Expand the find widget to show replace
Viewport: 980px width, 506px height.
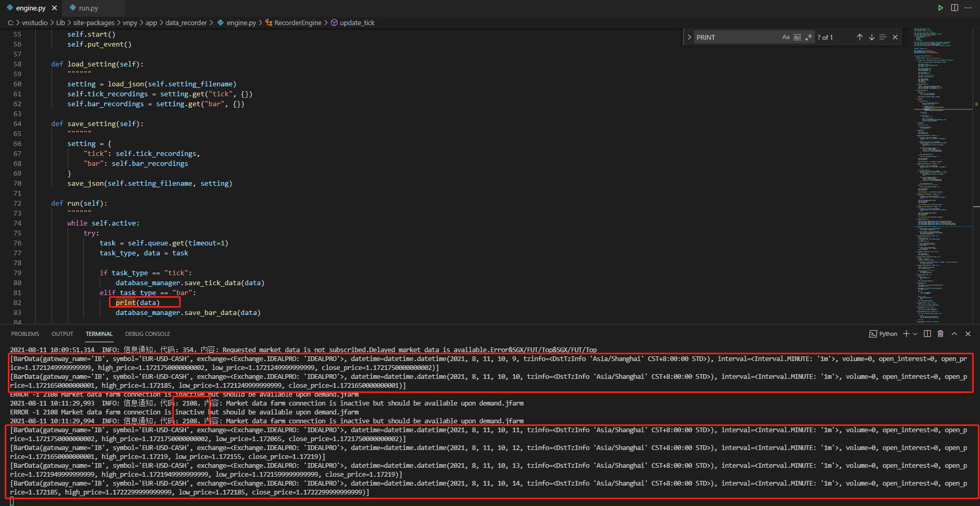click(x=689, y=37)
